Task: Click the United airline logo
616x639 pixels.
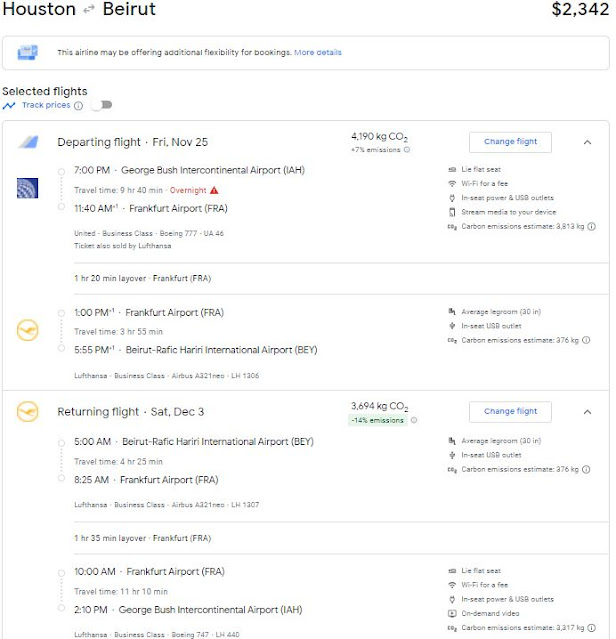Action: pyautogui.click(x=28, y=187)
